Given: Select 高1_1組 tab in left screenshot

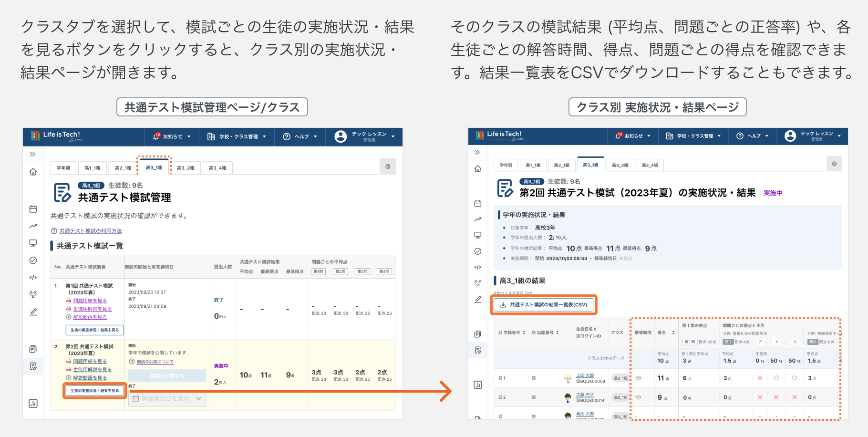Looking at the screenshot, I should pos(92,168).
